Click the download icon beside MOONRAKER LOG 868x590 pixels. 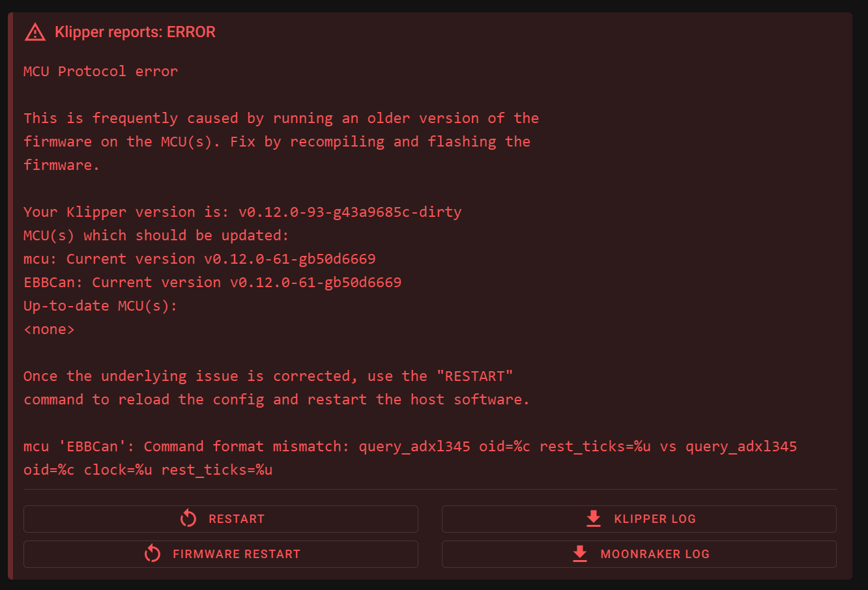pyautogui.click(x=580, y=554)
